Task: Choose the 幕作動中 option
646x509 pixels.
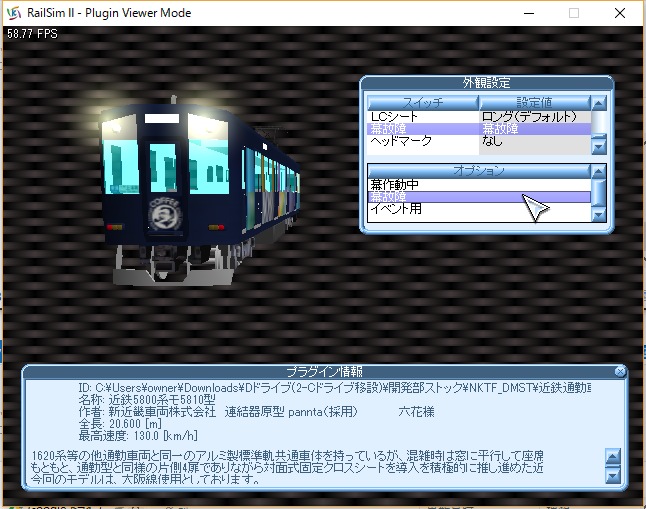Action: coord(479,185)
